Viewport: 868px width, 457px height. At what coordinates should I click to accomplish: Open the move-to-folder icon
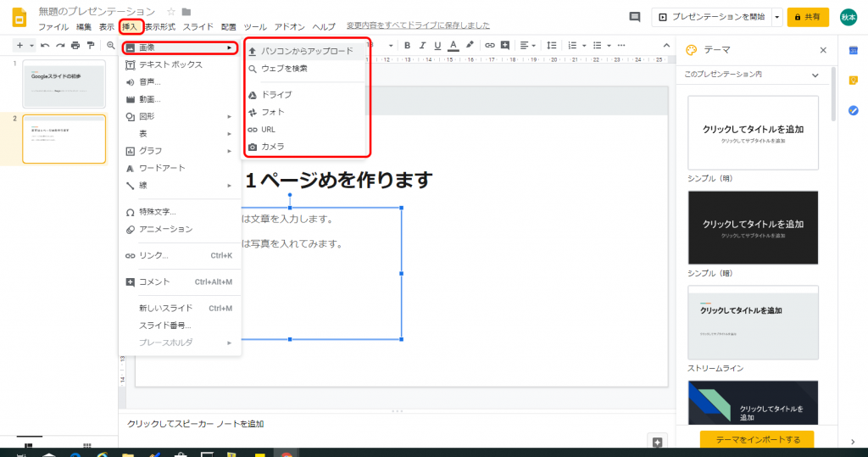click(186, 12)
